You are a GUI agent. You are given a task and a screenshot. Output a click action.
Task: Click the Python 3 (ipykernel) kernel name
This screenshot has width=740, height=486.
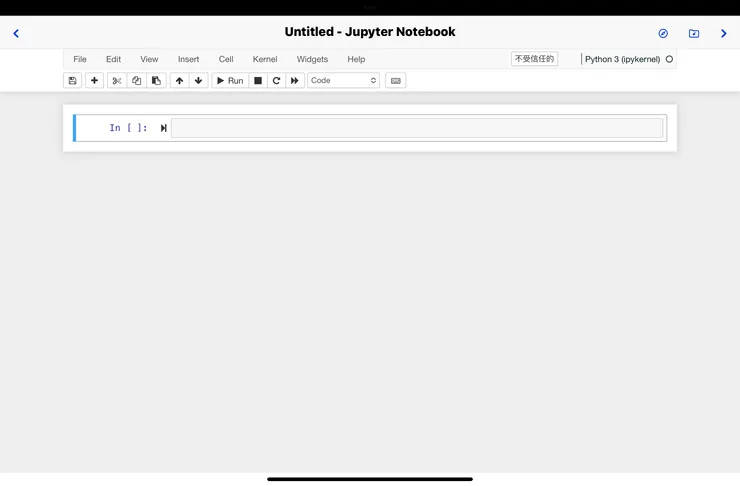coord(622,59)
